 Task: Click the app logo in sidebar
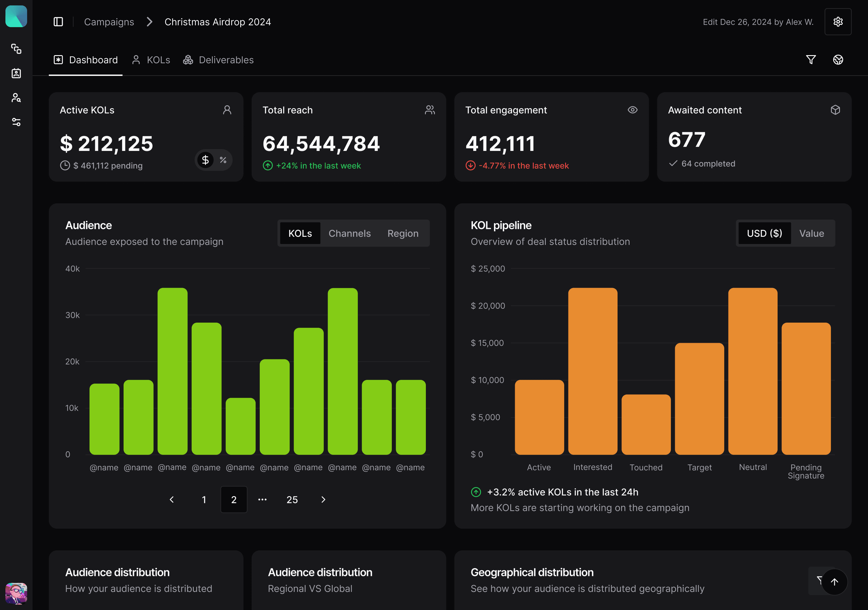[16, 16]
